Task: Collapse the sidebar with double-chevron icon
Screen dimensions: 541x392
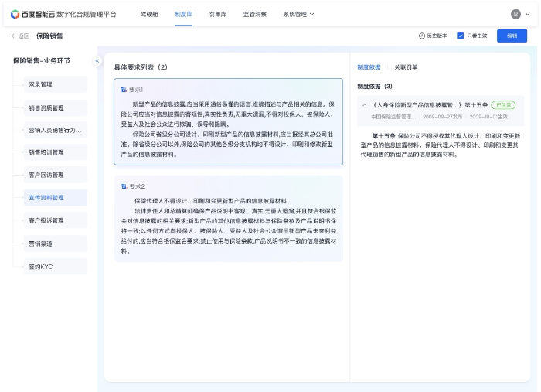Action: click(97, 61)
